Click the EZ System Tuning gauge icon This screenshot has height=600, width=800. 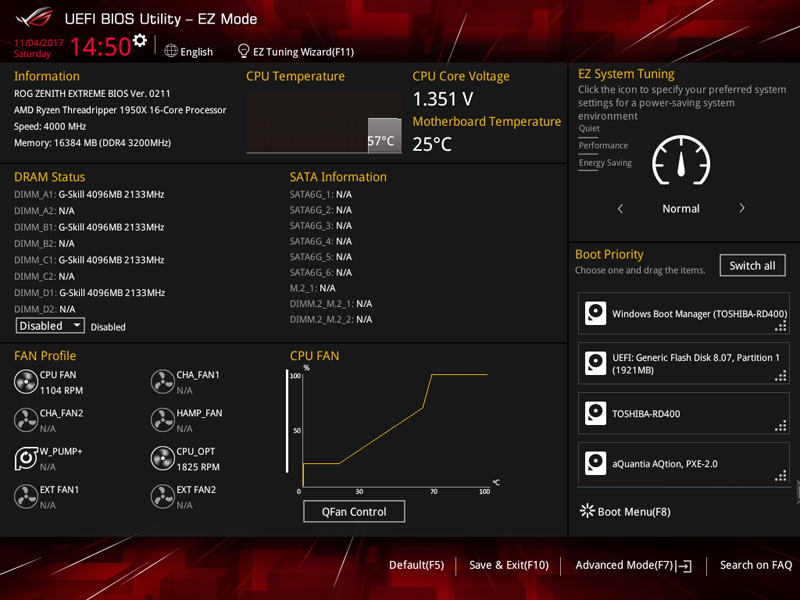pyautogui.click(x=681, y=160)
